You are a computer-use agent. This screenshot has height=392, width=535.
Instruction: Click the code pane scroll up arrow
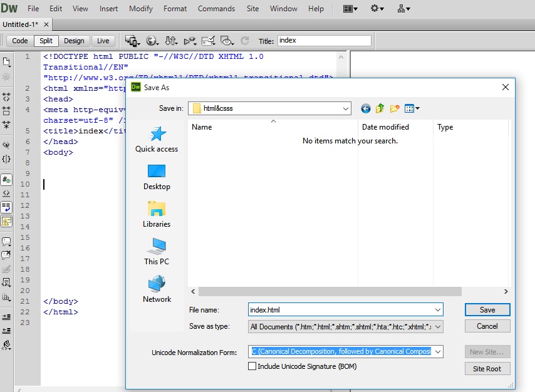tap(341, 57)
